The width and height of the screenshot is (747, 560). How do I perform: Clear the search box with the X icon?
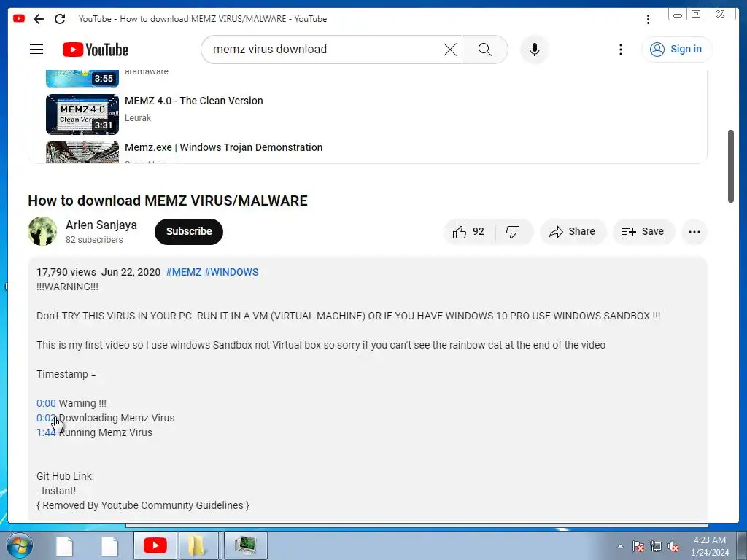449,50
